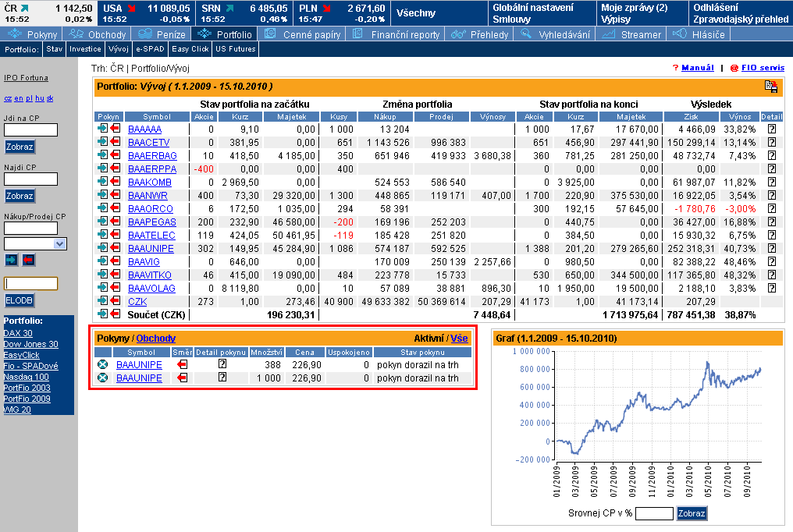Click Zobraz button under Jdi na CP
Viewport: 793px width, 532px height.
[20, 147]
